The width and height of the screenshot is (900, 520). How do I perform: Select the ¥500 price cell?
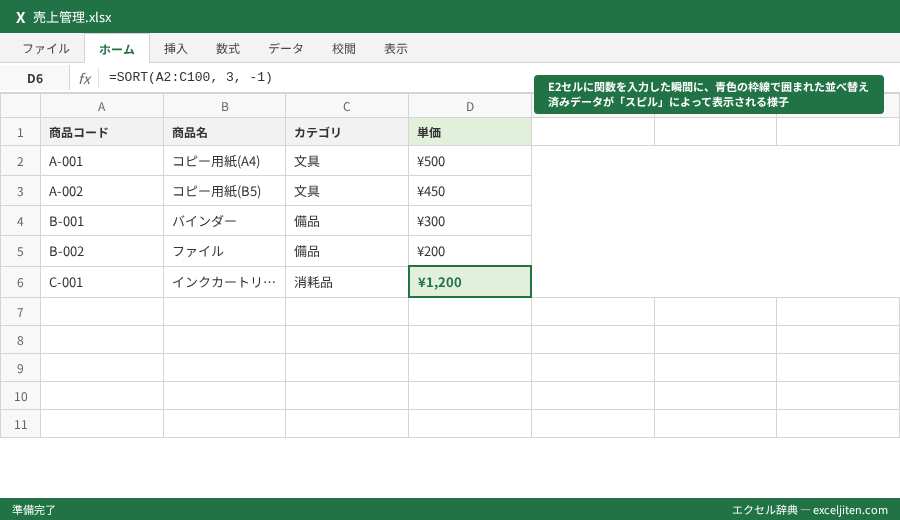pos(470,161)
